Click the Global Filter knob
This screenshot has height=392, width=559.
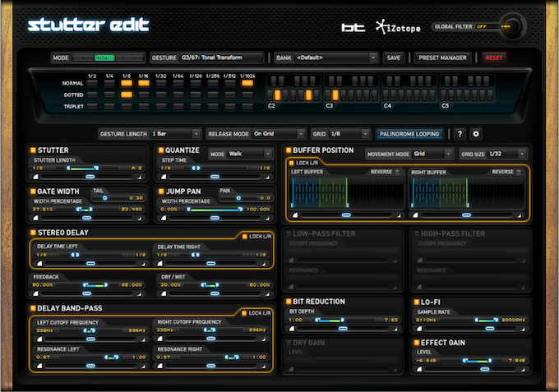pyautogui.click(x=512, y=26)
